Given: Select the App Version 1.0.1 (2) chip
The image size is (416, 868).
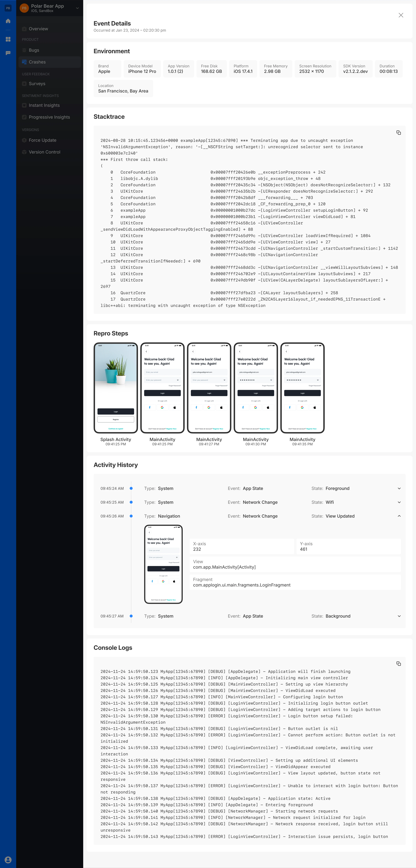Looking at the screenshot, I should (179, 69).
